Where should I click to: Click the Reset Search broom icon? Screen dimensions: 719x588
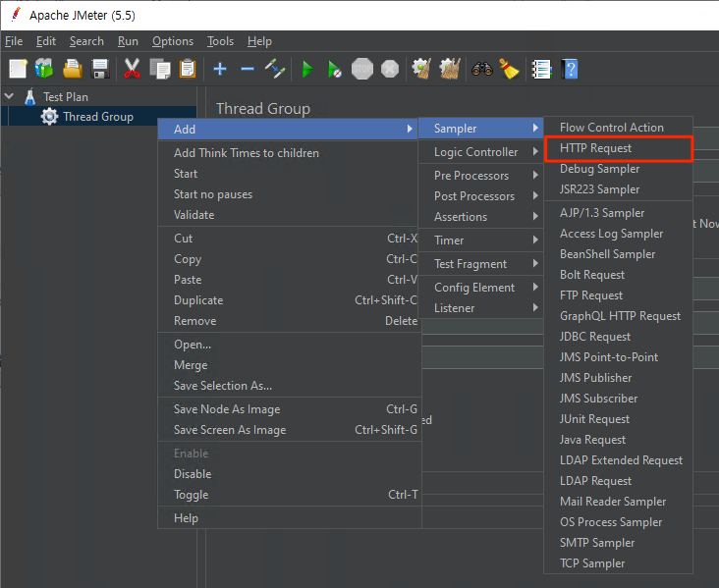(x=509, y=69)
